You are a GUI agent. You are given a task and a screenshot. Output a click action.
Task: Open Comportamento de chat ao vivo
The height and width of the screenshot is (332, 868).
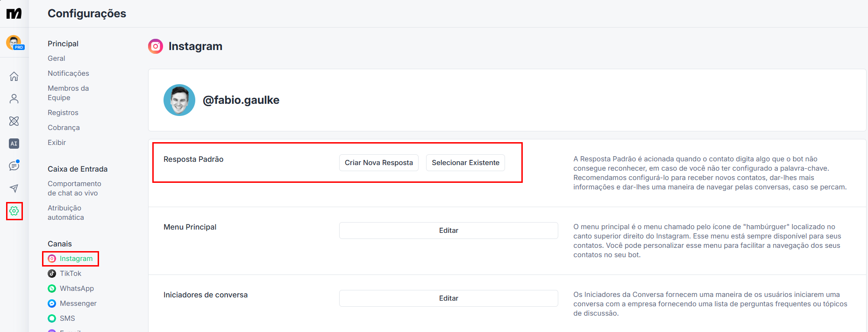click(x=74, y=188)
